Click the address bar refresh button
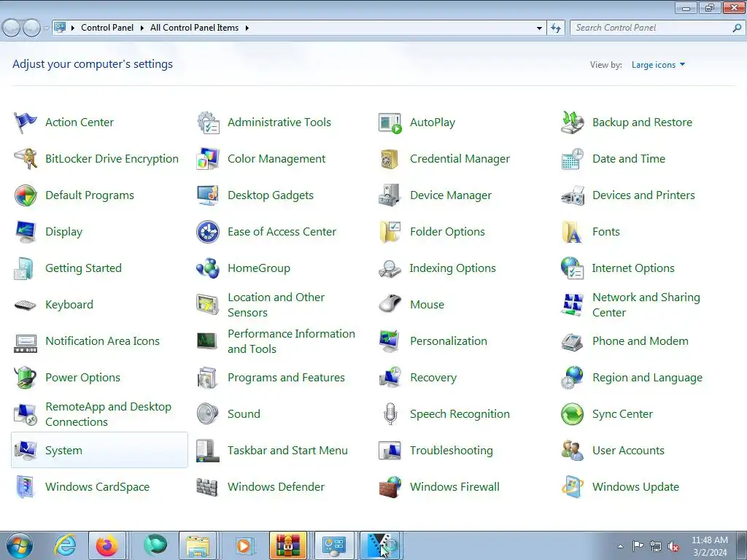Image resolution: width=747 pixels, height=560 pixels. [555, 28]
